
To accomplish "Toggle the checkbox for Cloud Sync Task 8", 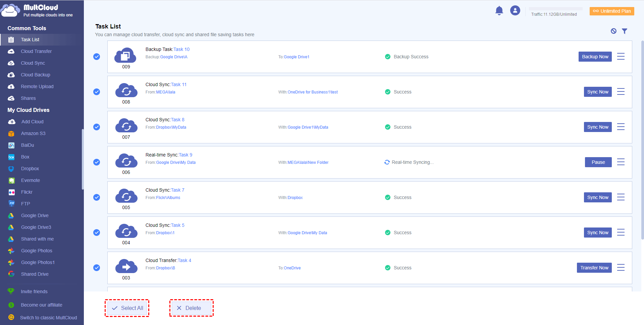I will pyautogui.click(x=97, y=127).
